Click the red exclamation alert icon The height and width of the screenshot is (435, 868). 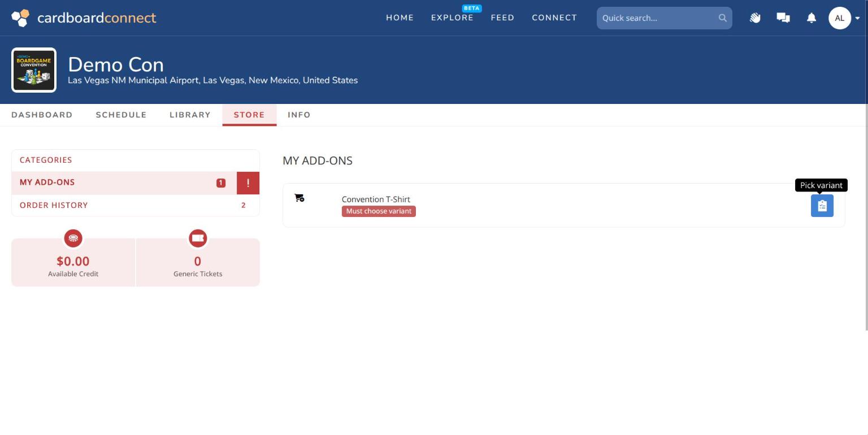248,183
